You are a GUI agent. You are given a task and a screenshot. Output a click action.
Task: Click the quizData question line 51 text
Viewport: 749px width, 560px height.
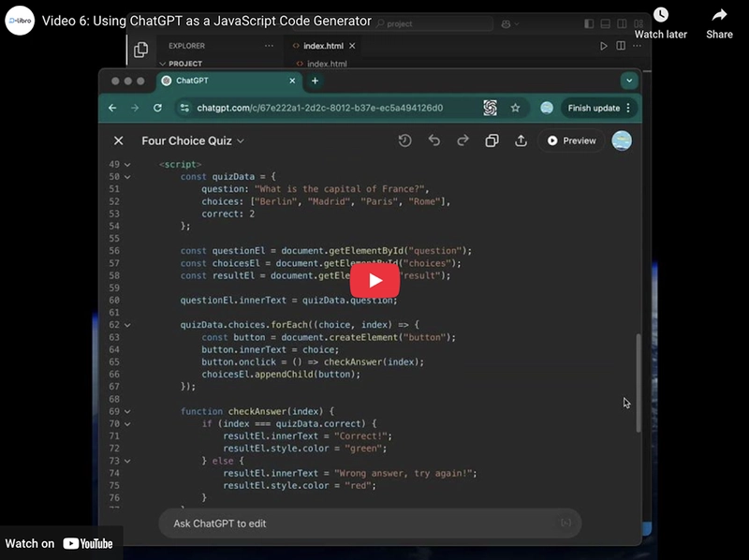316,189
